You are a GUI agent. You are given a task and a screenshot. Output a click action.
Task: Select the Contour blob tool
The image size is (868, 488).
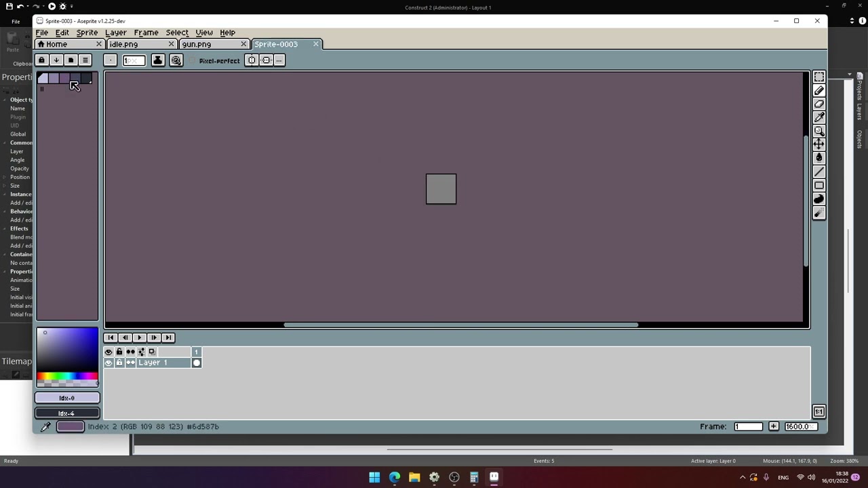click(819, 199)
